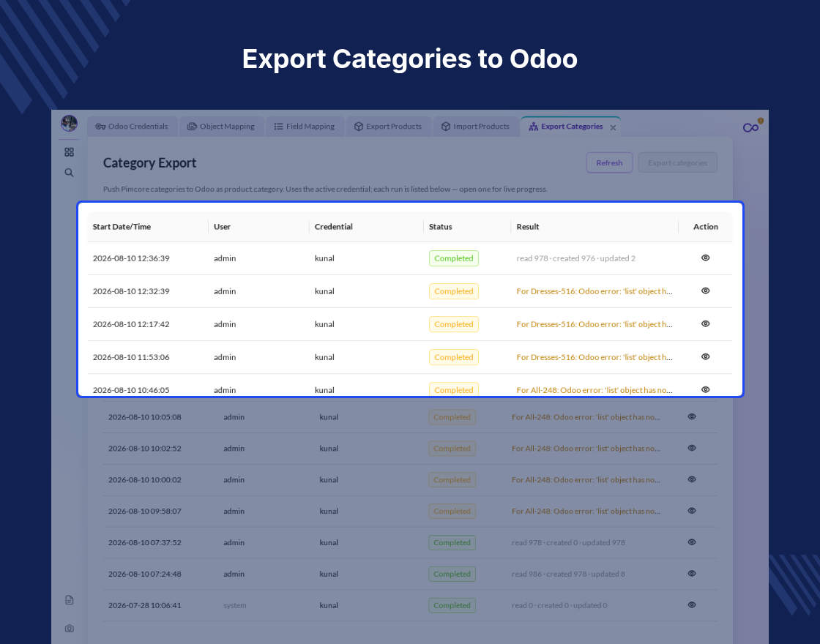Open the dashboard grid icon in sidebar
The height and width of the screenshot is (644, 820).
click(x=69, y=152)
